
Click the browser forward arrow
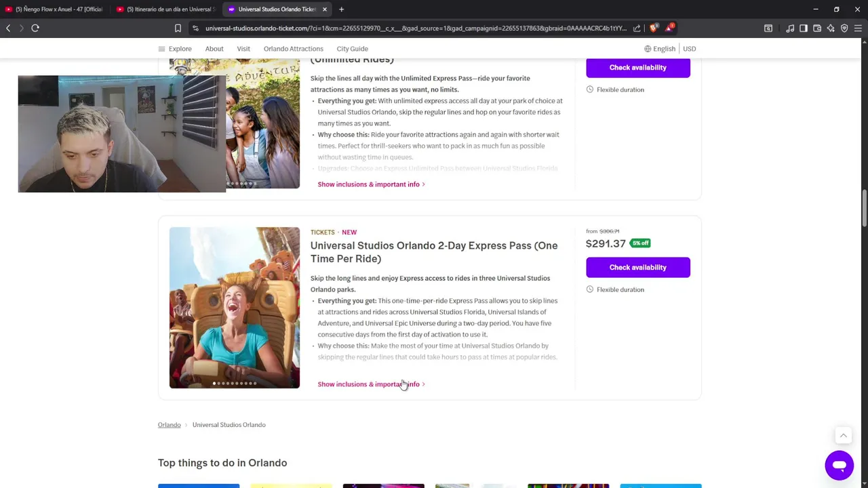pos(21,28)
